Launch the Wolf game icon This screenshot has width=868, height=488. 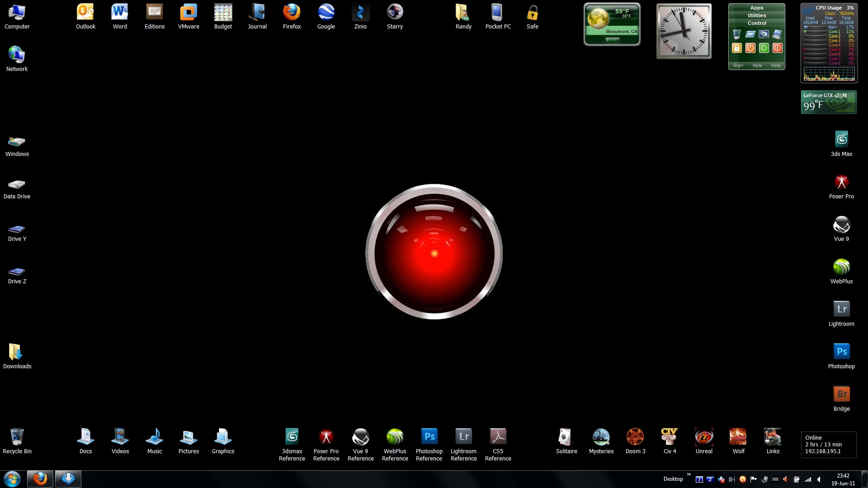pos(738,441)
